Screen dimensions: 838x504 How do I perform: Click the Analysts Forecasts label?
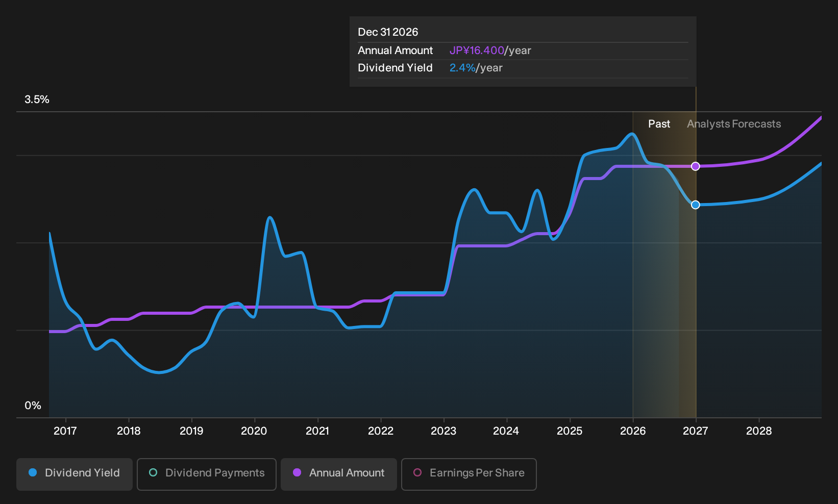pos(734,124)
